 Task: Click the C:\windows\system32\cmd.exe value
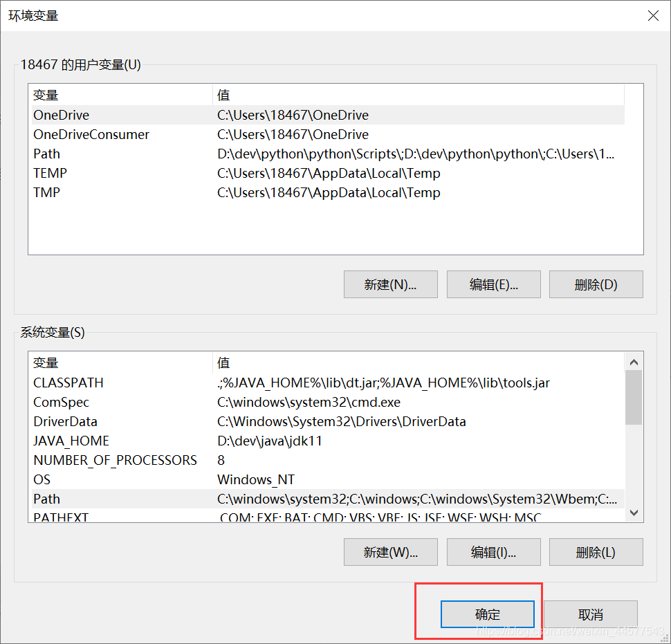309,402
